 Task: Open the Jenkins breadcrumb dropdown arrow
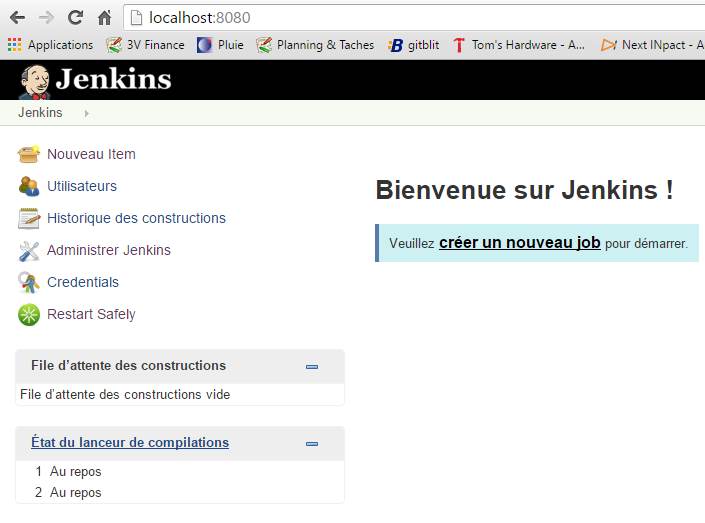point(86,113)
